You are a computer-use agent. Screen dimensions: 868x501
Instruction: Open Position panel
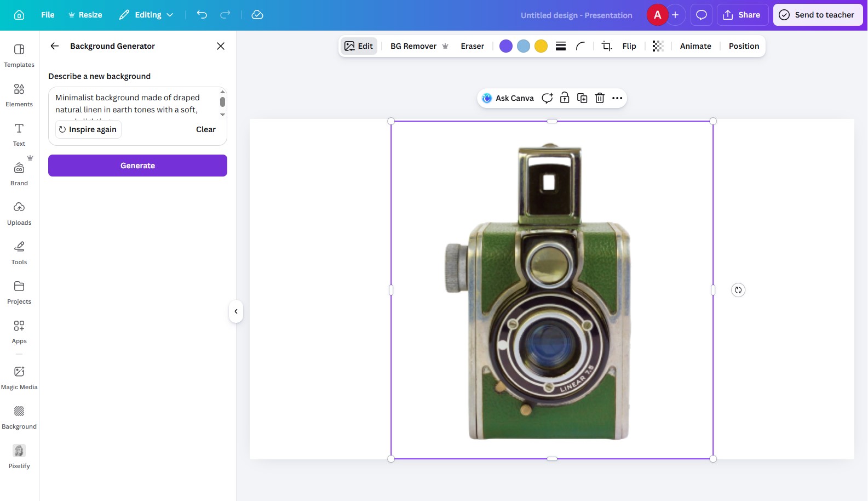tap(744, 46)
